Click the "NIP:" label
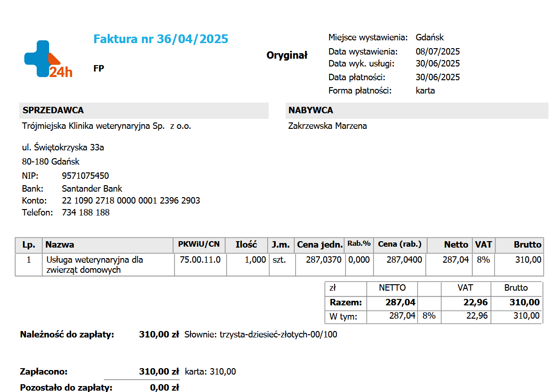 point(30,176)
